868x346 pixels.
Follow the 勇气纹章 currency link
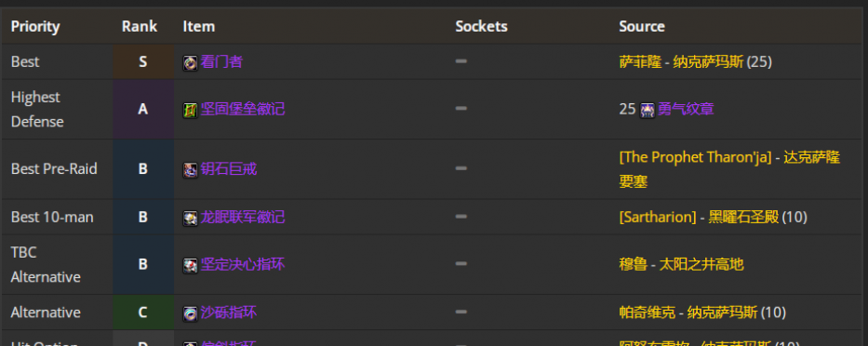(686, 109)
